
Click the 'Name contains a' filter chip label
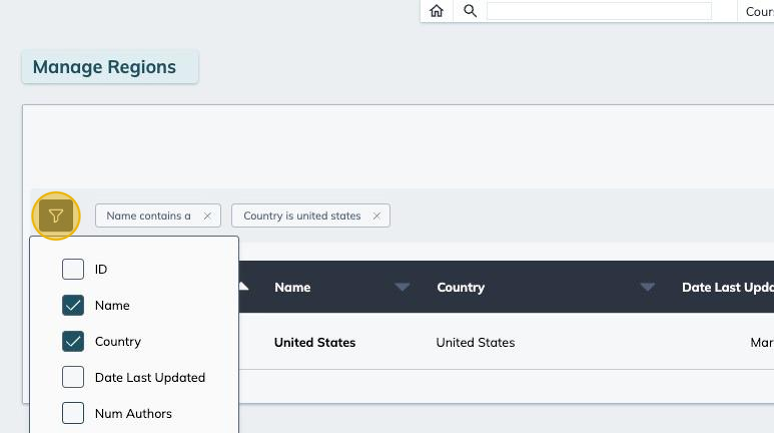[148, 216]
